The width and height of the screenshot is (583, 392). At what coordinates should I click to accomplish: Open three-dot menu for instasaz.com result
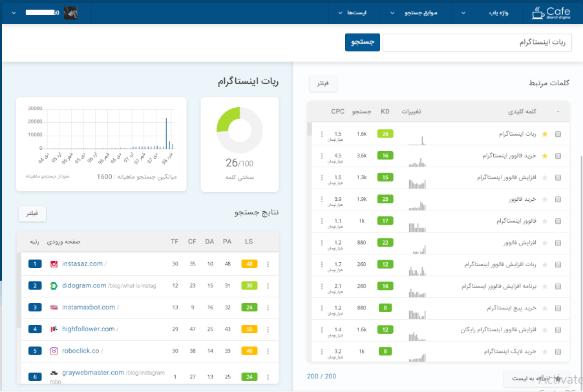(268, 264)
